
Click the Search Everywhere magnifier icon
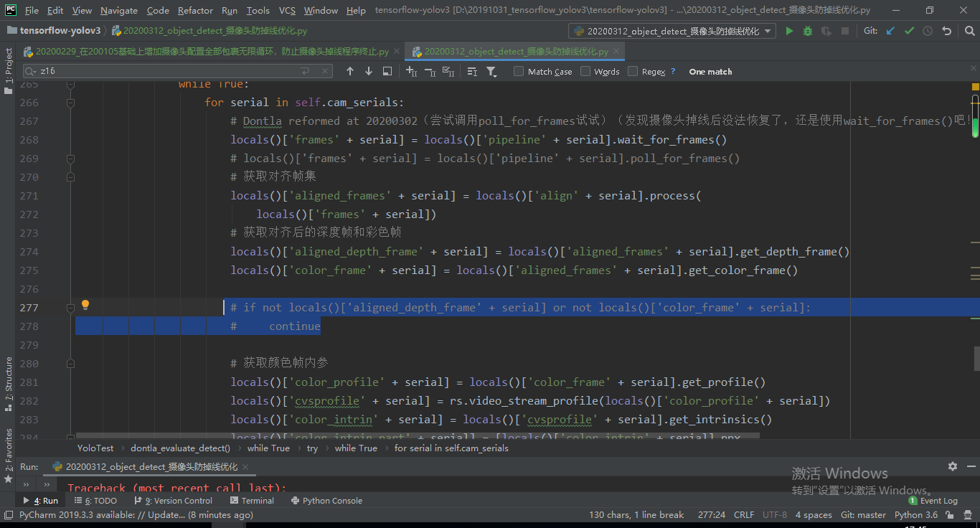[x=969, y=32]
